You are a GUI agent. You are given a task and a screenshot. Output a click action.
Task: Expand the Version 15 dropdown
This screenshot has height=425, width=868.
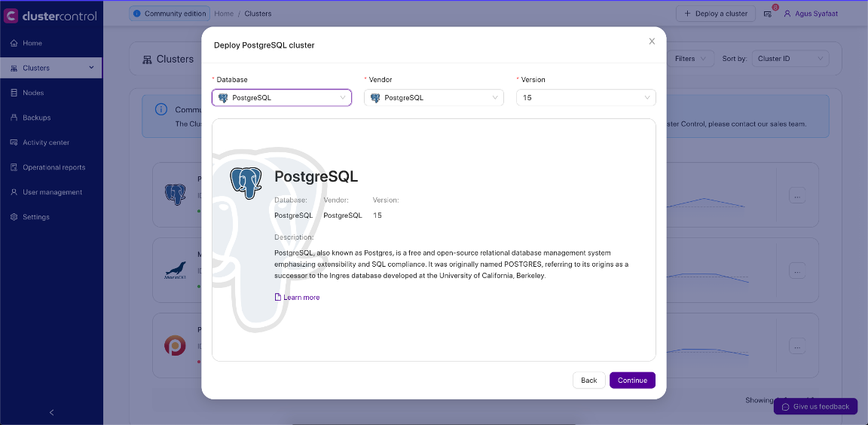(585, 98)
